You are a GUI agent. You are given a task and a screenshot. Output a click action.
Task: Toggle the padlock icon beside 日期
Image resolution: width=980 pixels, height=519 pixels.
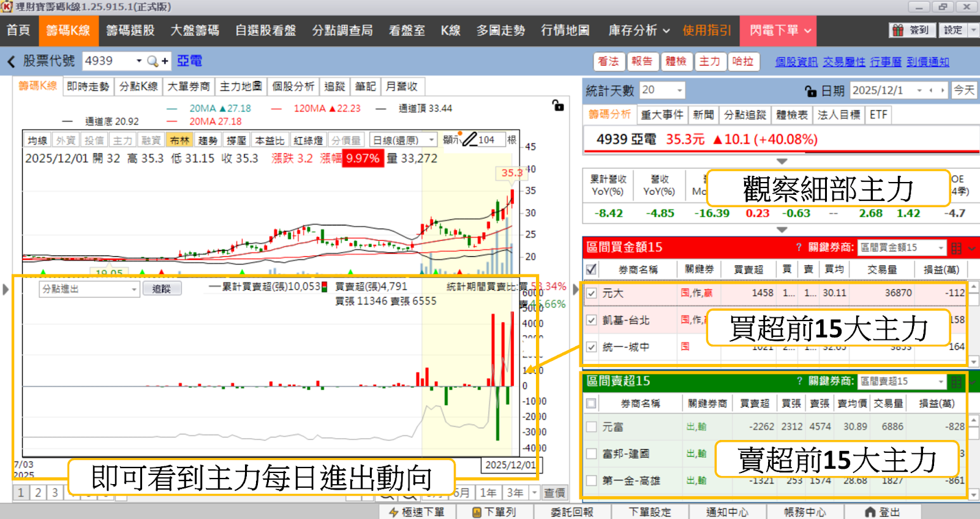810,91
